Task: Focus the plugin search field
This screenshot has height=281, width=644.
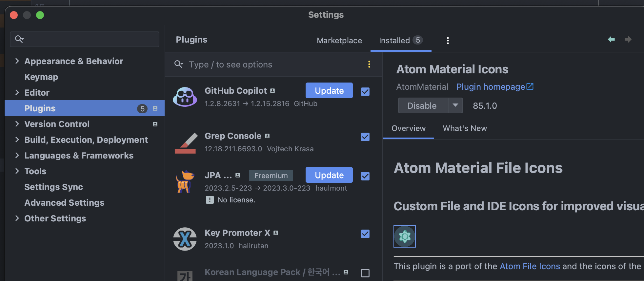Action: click(274, 65)
